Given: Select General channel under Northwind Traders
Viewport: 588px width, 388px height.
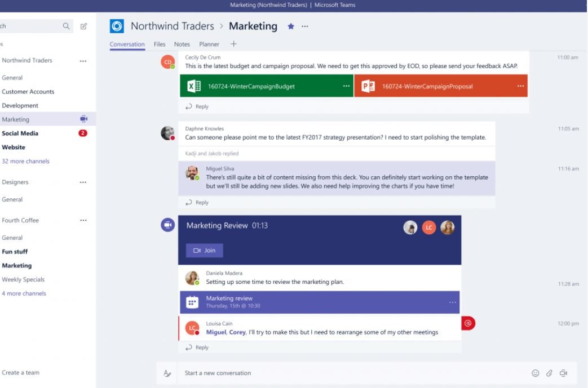Looking at the screenshot, I should [x=12, y=78].
